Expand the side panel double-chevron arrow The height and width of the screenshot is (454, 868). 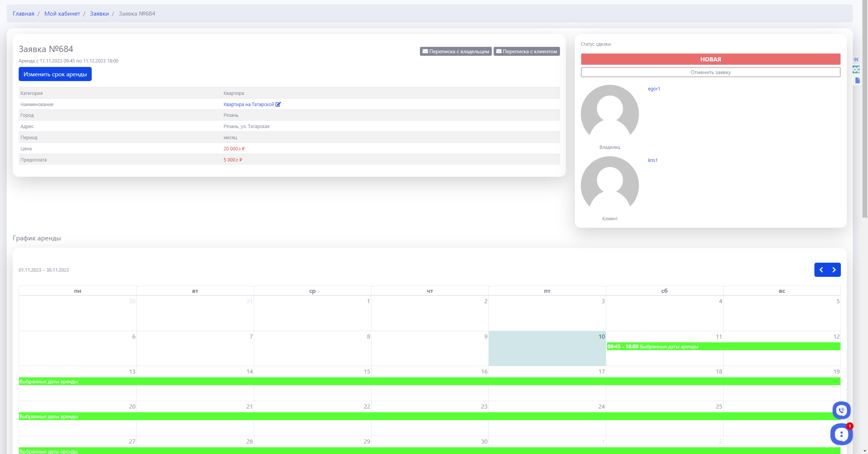(856, 60)
